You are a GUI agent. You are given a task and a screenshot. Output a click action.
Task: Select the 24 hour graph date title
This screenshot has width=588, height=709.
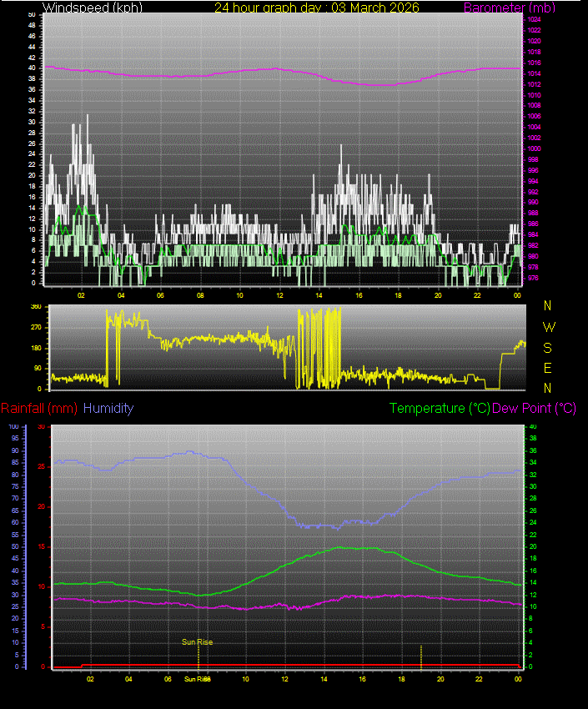pyautogui.click(x=316, y=8)
